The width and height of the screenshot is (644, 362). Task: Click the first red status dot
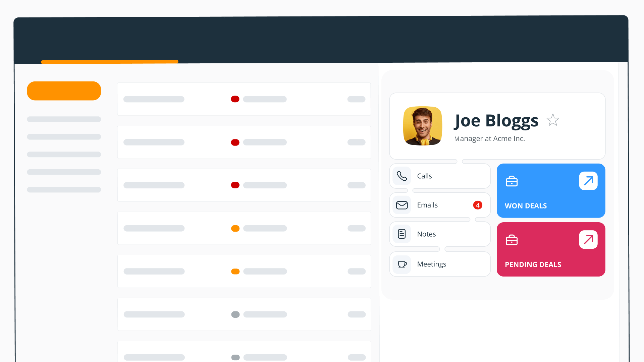point(235,99)
